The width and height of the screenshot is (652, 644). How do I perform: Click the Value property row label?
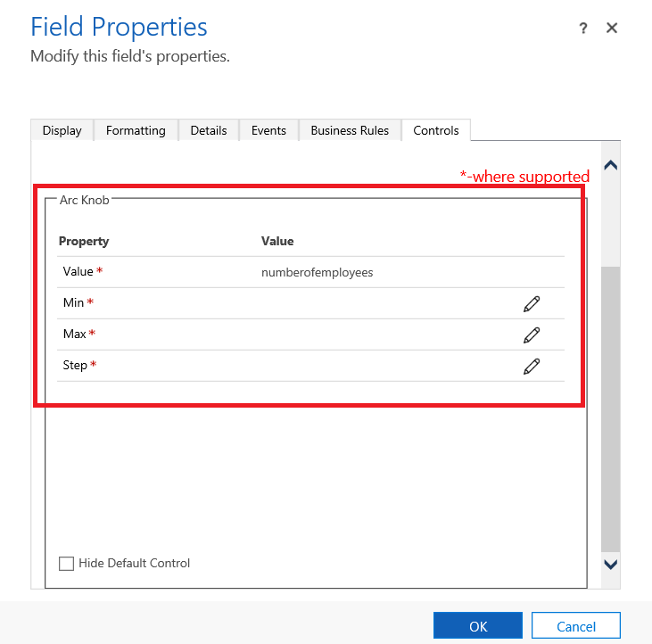click(78, 271)
